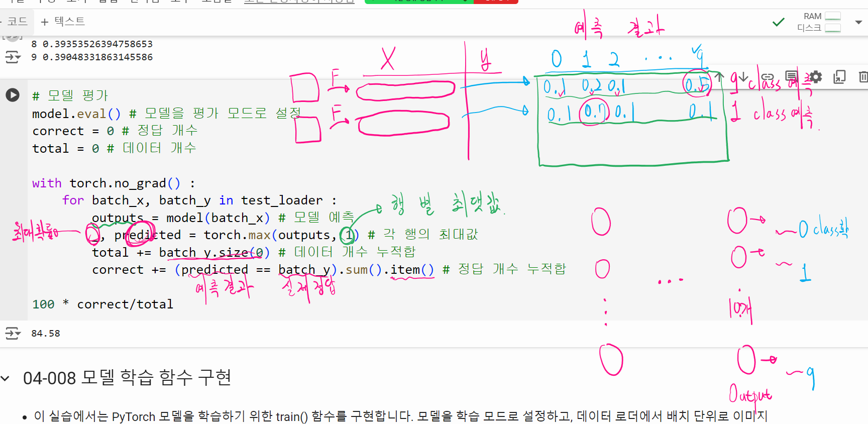This screenshot has width=868, height=424.
Task: Copy link to the current cell
Action: [767, 77]
